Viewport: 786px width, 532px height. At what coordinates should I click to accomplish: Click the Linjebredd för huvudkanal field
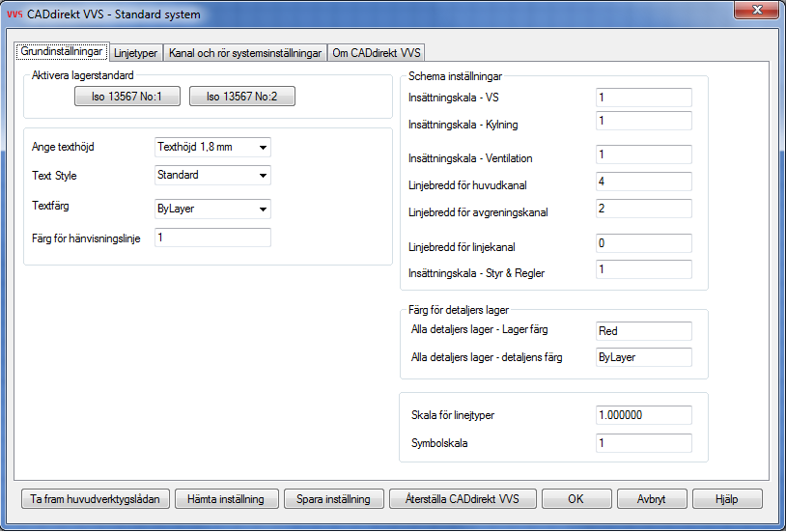tap(644, 182)
